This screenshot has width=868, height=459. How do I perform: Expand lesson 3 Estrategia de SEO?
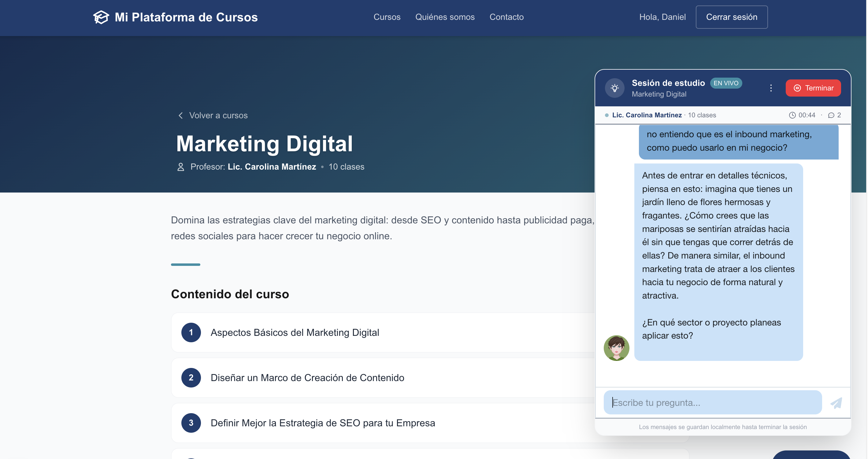pos(322,423)
